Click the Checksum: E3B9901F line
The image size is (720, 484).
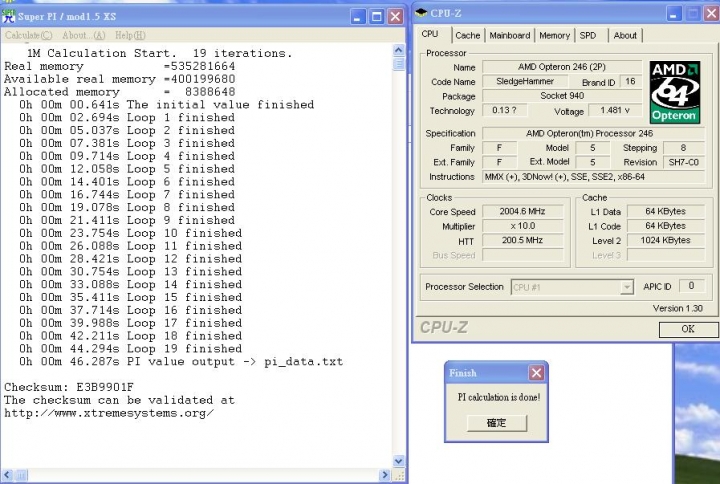tap(69, 387)
